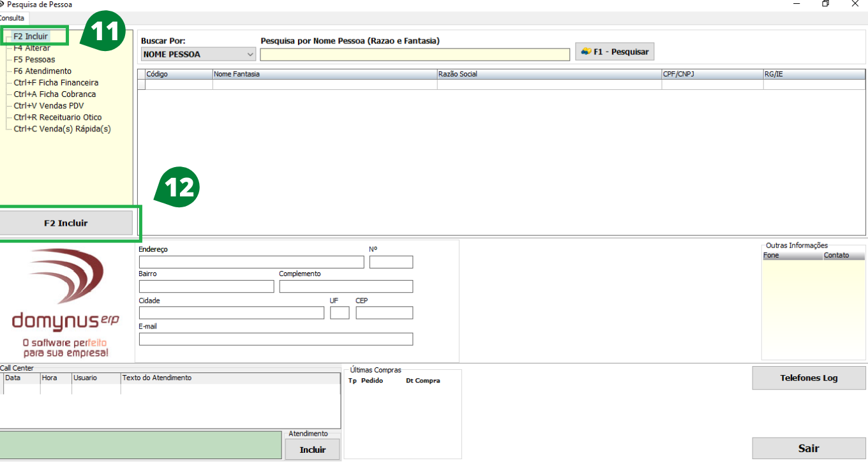This screenshot has width=868, height=463.
Task: Click the Call Center Hora column header
Action: [x=56, y=378]
